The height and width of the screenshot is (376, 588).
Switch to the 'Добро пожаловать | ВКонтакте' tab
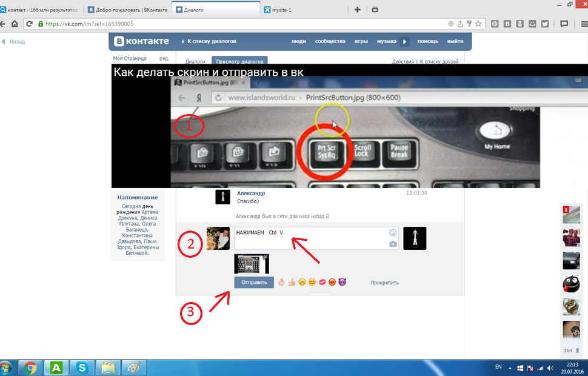click(x=128, y=10)
